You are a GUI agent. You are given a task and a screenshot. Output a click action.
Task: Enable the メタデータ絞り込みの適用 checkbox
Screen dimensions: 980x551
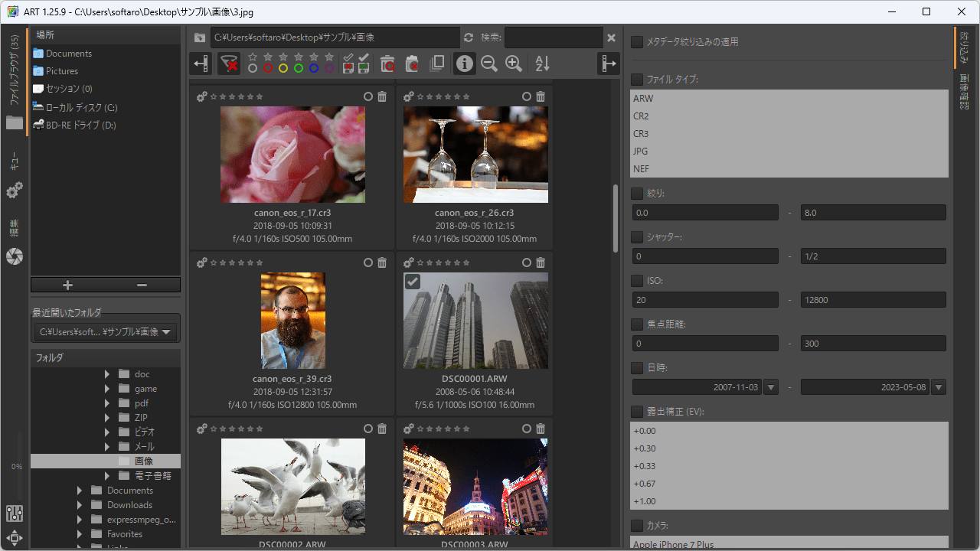[x=637, y=42]
